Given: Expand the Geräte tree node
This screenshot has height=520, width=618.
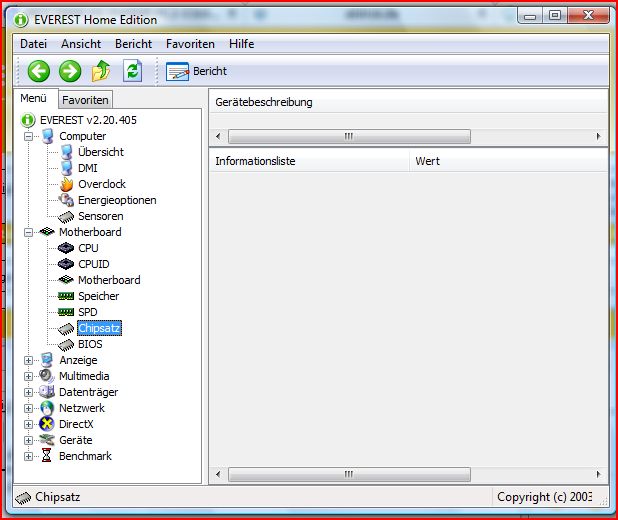Looking at the screenshot, I should (28, 440).
